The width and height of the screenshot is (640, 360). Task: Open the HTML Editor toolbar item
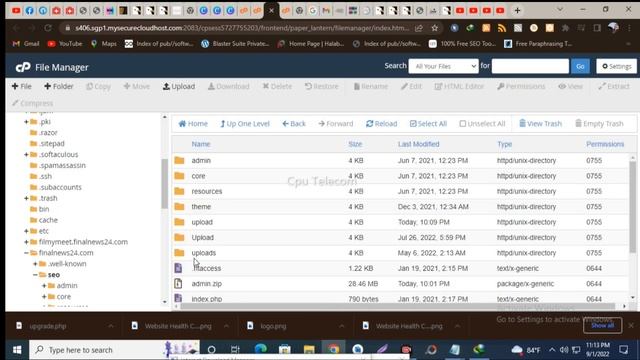(459, 86)
